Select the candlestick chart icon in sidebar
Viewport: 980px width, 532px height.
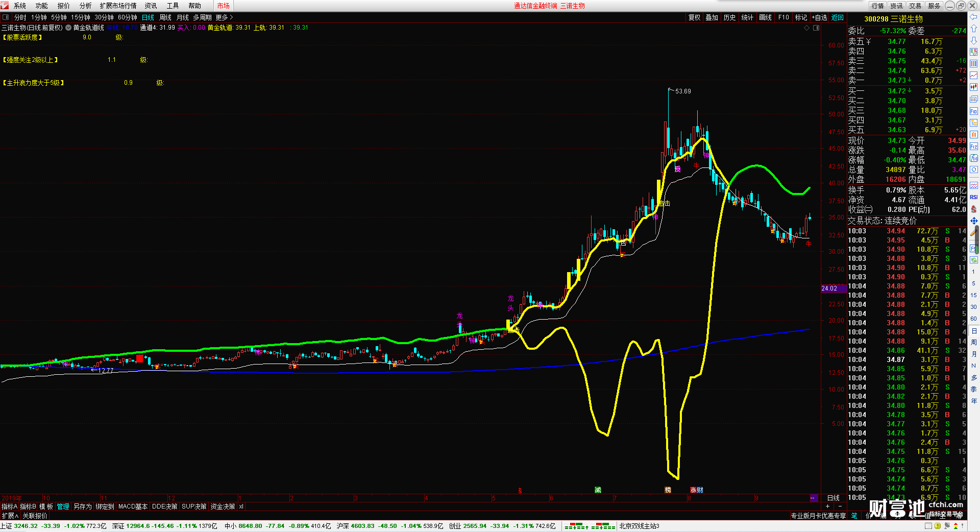point(974,87)
